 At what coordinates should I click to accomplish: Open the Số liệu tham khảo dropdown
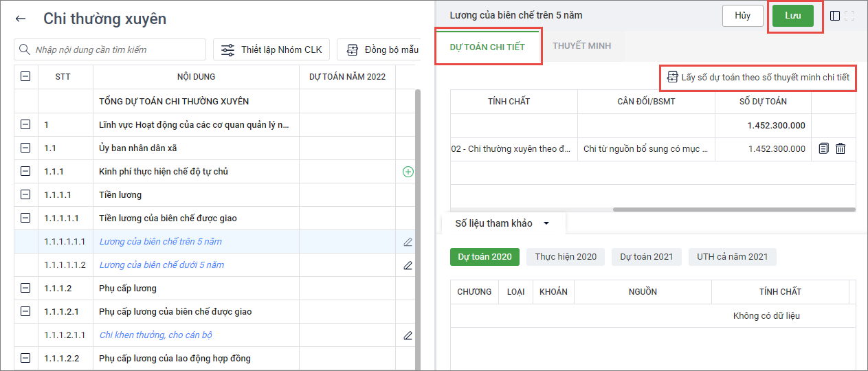click(546, 223)
